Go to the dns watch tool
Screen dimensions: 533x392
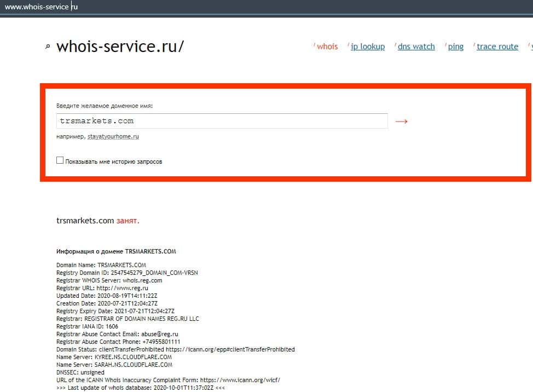416,47
